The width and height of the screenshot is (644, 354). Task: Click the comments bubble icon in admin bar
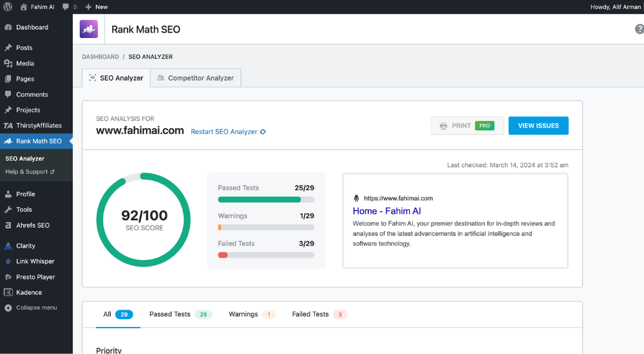[65, 7]
